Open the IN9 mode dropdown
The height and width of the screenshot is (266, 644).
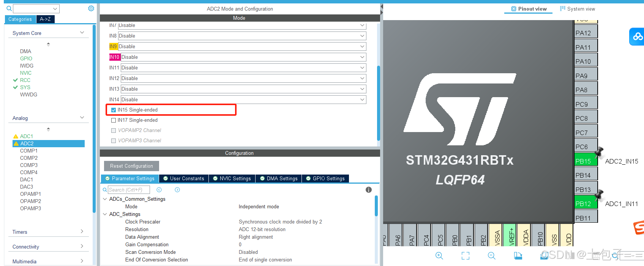point(242,46)
